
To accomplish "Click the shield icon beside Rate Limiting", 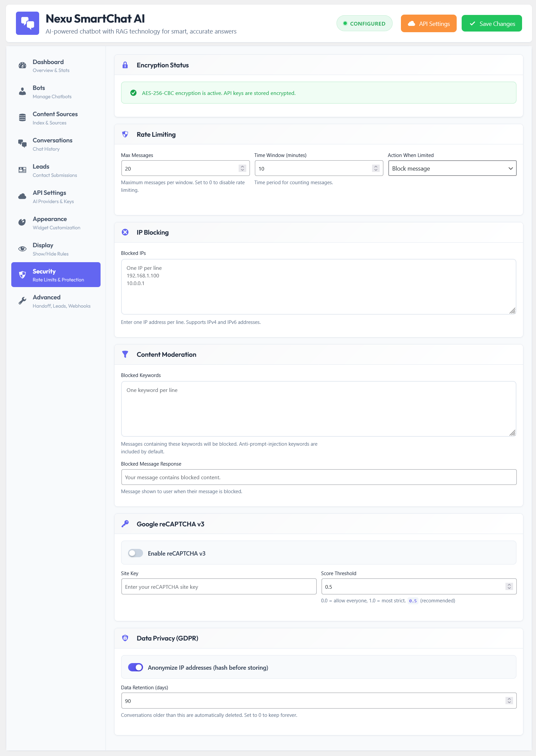I will (x=125, y=134).
